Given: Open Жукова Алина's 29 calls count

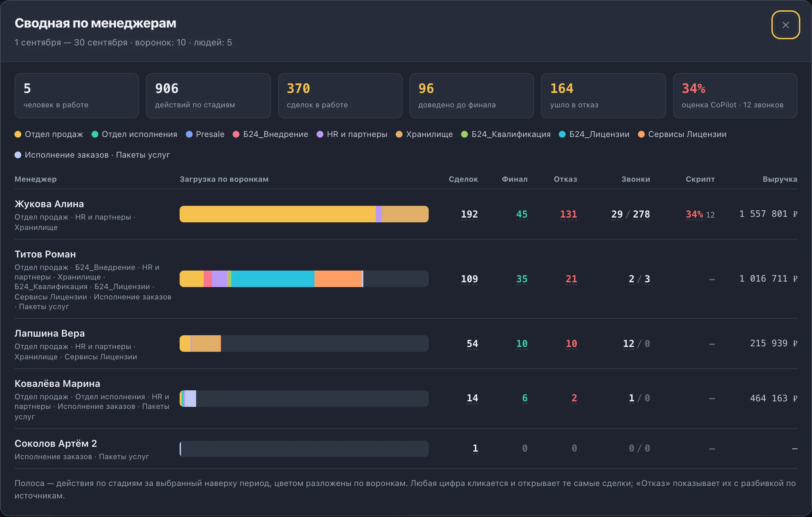Looking at the screenshot, I should click(x=617, y=214).
